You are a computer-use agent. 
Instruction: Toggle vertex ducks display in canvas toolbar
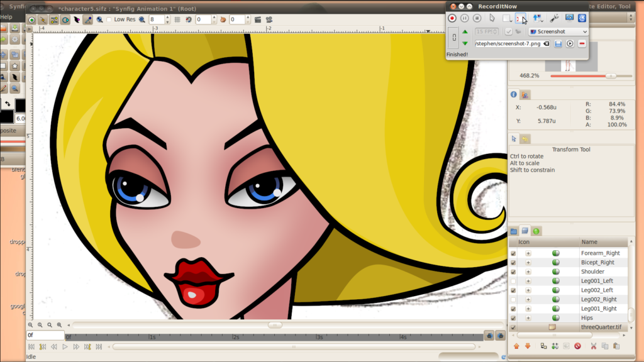click(43, 19)
